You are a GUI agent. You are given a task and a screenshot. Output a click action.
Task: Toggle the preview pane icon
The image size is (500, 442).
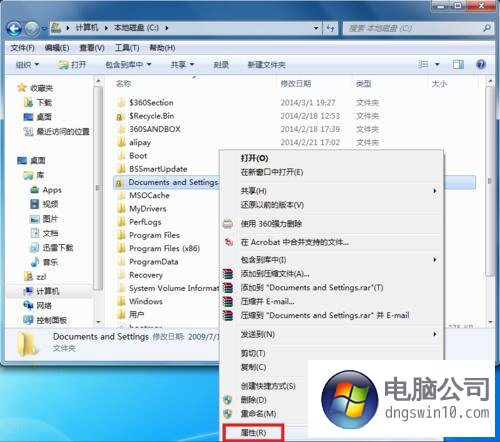458,64
